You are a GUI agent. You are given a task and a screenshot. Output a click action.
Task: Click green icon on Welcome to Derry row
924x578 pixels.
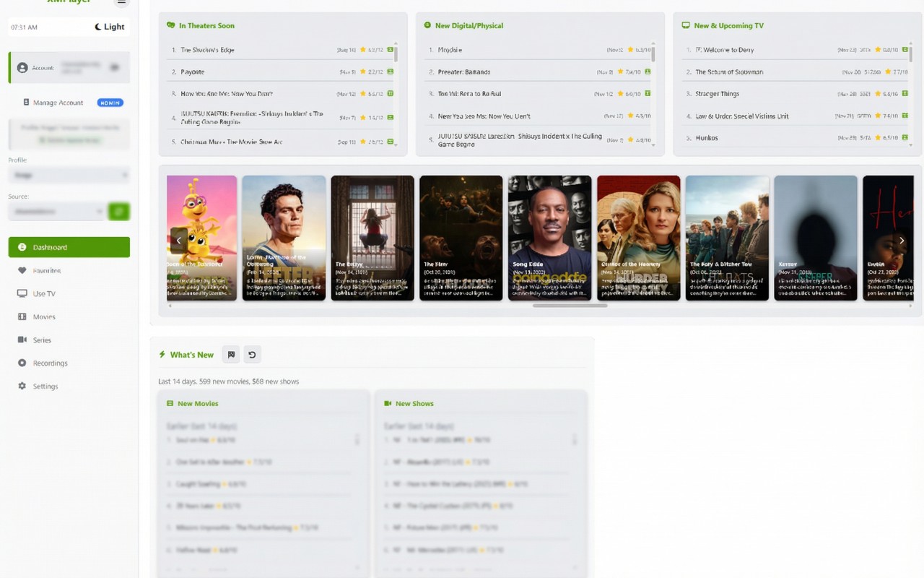tap(905, 50)
